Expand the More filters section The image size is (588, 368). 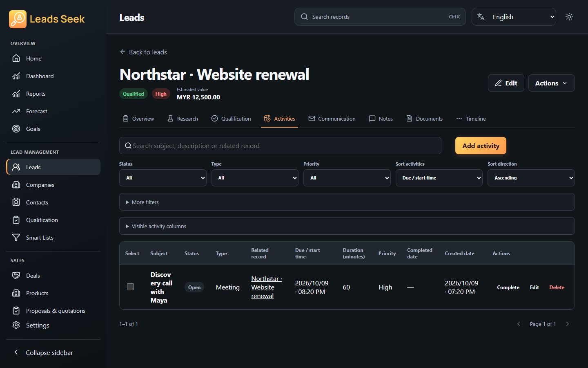(x=347, y=202)
